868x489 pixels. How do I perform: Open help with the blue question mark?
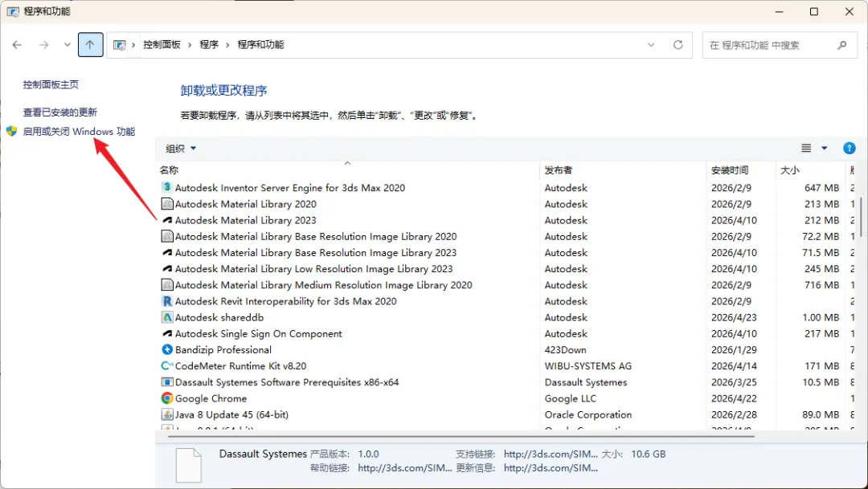(x=850, y=149)
